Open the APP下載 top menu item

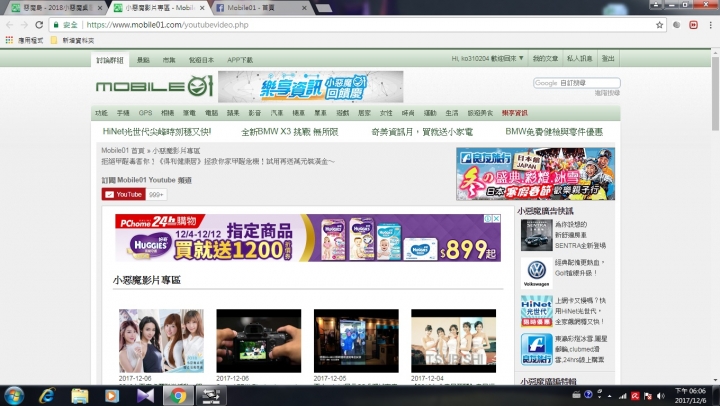[x=240, y=60]
